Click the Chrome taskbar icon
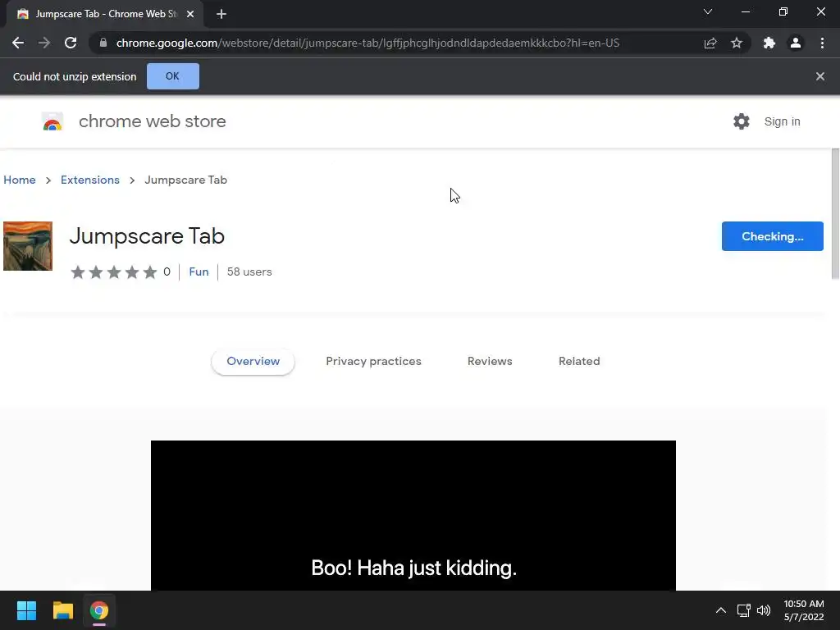Screen dimensions: 840x630 click(x=99, y=610)
